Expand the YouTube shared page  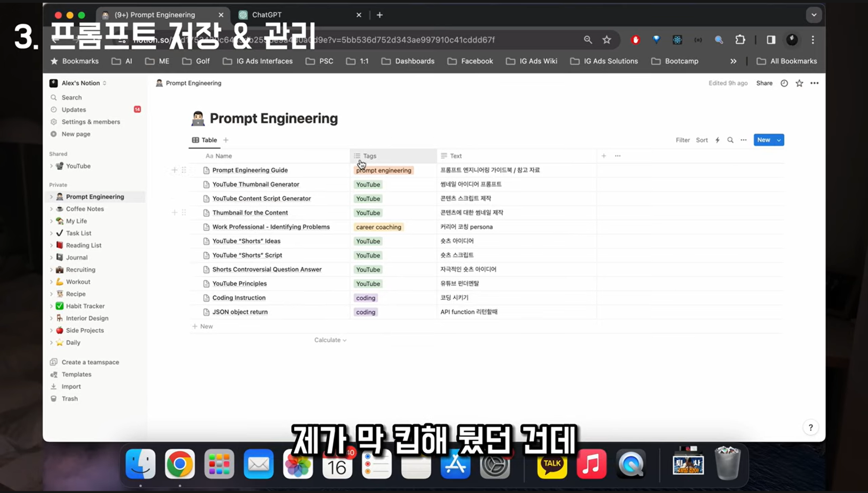point(51,166)
